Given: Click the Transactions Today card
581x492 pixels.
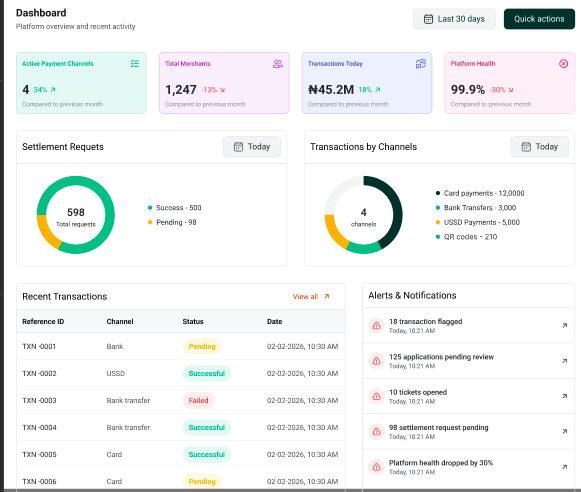Looking at the screenshot, I should point(367,83).
